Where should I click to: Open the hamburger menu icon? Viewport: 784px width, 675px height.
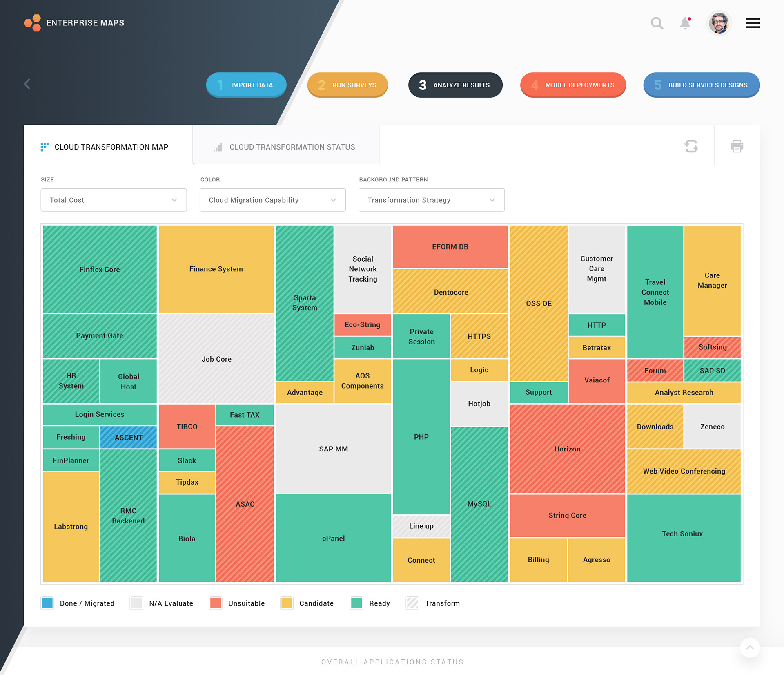[x=753, y=23]
